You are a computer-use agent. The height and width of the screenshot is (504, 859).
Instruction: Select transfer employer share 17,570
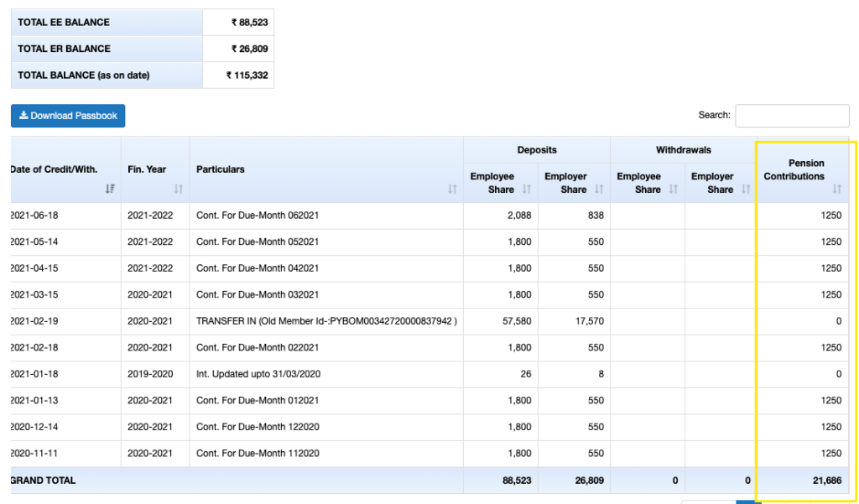click(589, 321)
